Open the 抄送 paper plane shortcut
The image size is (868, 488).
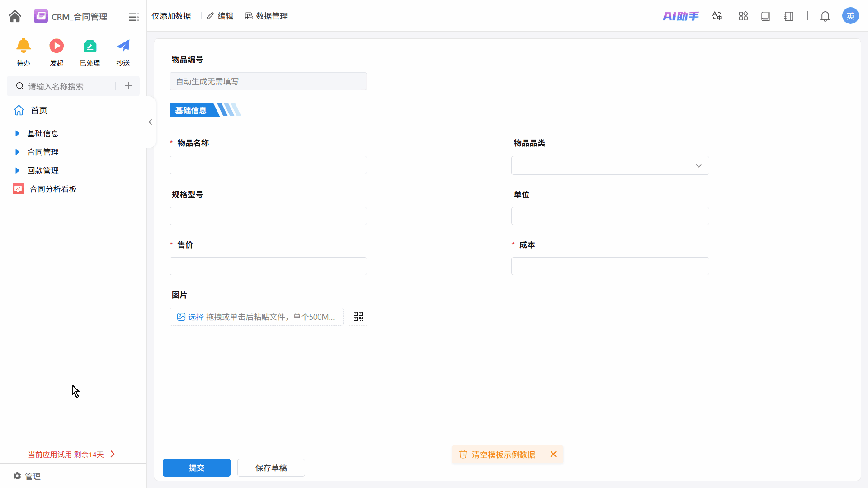coord(123,46)
